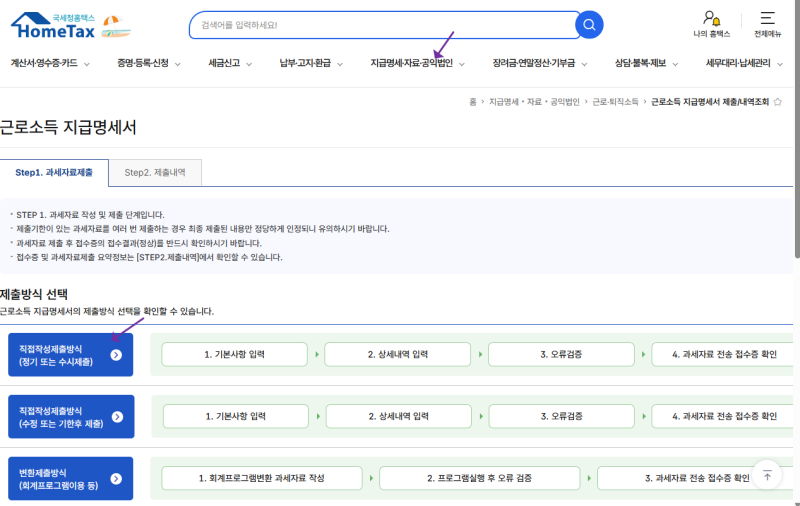Select Step1. 과세자료제출 tab
This screenshot has height=506, width=800.
(x=54, y=172)
